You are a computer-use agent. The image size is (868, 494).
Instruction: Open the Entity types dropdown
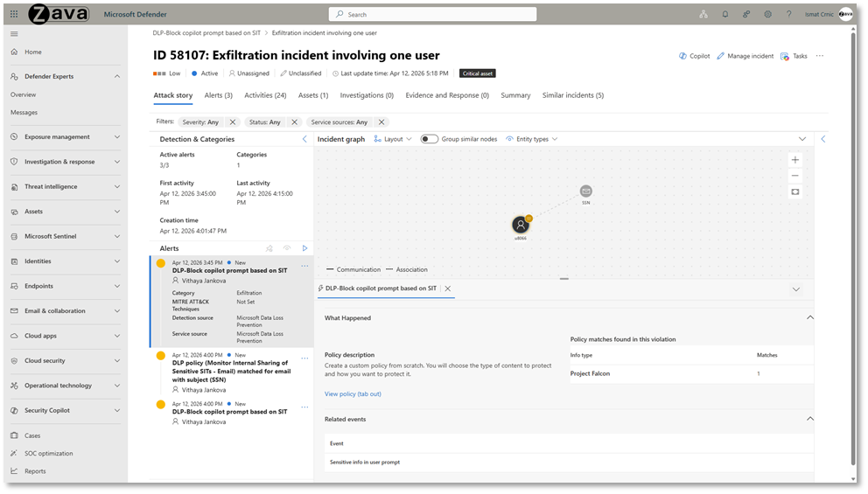coord(532,139)
